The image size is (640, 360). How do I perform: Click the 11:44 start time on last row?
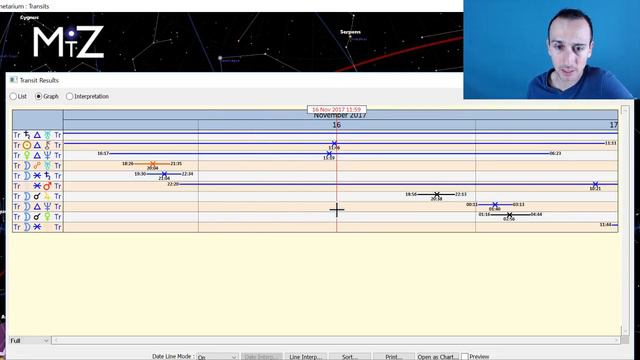coord(606,224)
